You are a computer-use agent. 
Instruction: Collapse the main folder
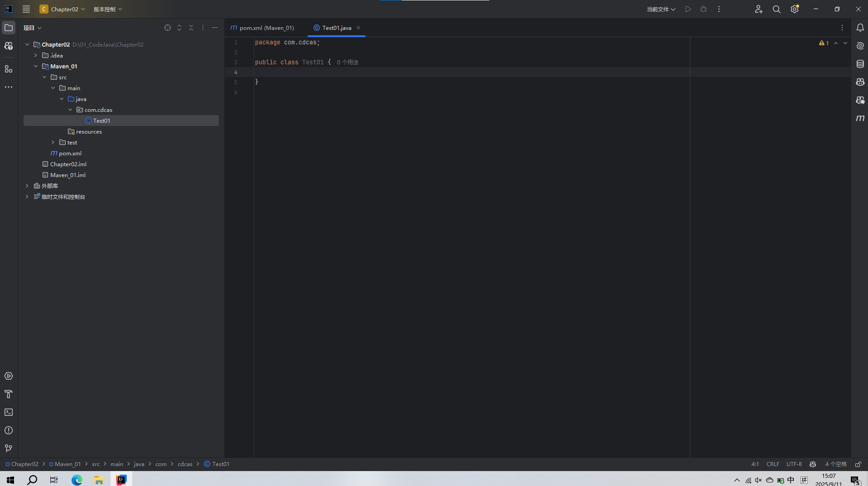tap(53, 88)
